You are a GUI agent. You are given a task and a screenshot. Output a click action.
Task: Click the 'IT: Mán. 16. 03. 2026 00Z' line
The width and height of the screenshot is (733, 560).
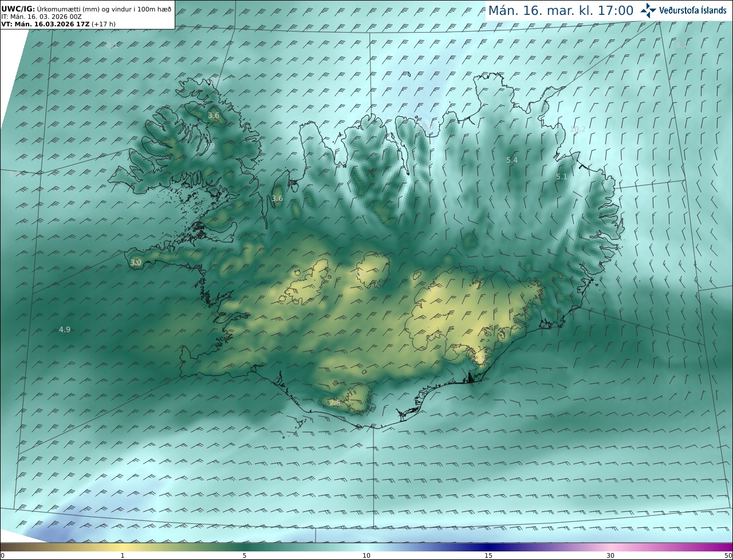(x=42, y=17)
